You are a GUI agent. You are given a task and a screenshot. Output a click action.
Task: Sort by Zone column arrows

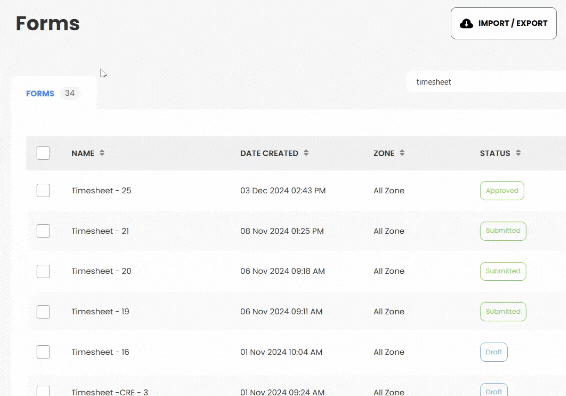coord(402,153)
